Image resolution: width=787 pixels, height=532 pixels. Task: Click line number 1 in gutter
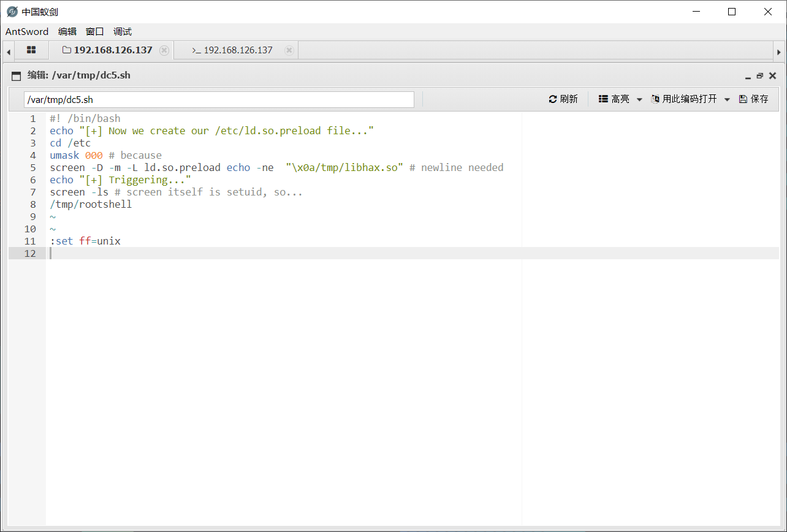(x=33, y=118)
